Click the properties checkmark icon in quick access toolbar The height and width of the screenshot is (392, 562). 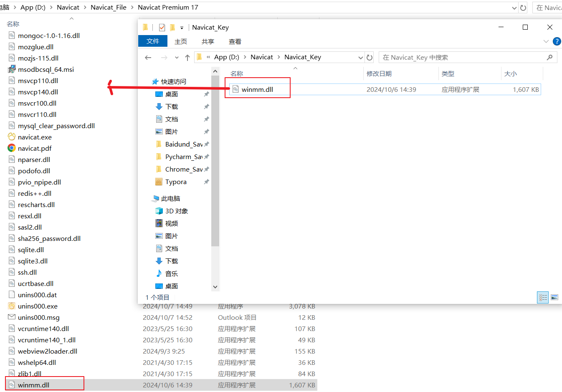click(162, 28)
